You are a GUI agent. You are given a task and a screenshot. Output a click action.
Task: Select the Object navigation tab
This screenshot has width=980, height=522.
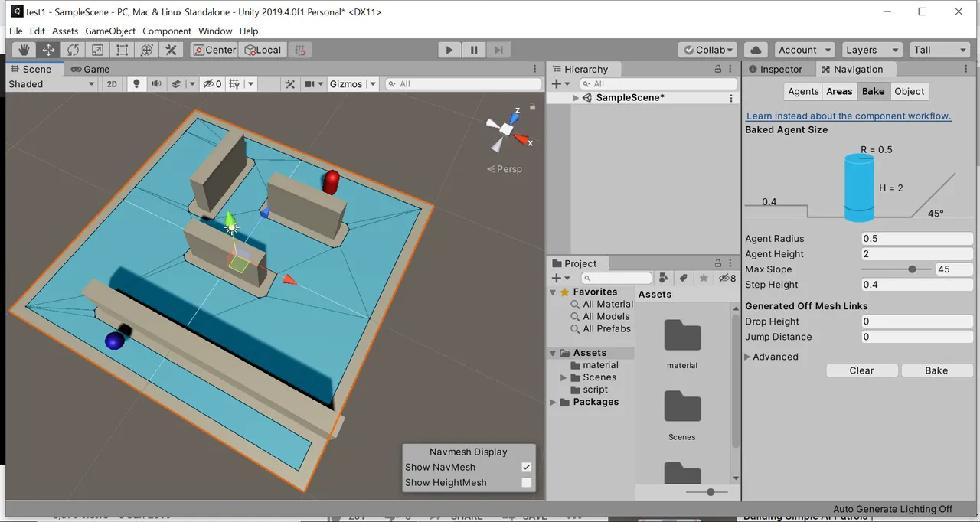point(910,91)
